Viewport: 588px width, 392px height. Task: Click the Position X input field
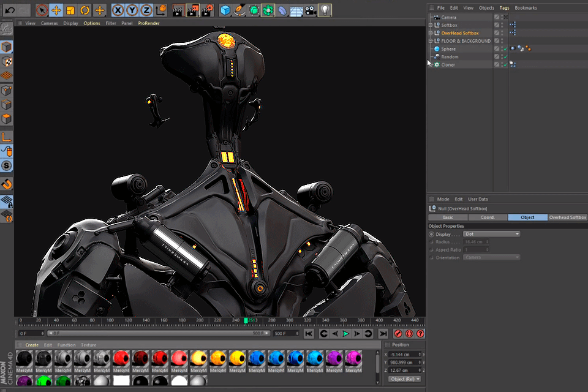[x=405, y=355]
